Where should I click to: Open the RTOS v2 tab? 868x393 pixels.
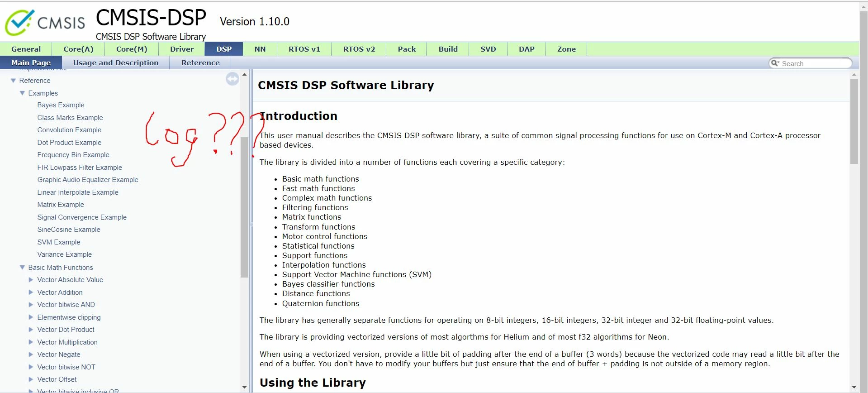[359, 49]
